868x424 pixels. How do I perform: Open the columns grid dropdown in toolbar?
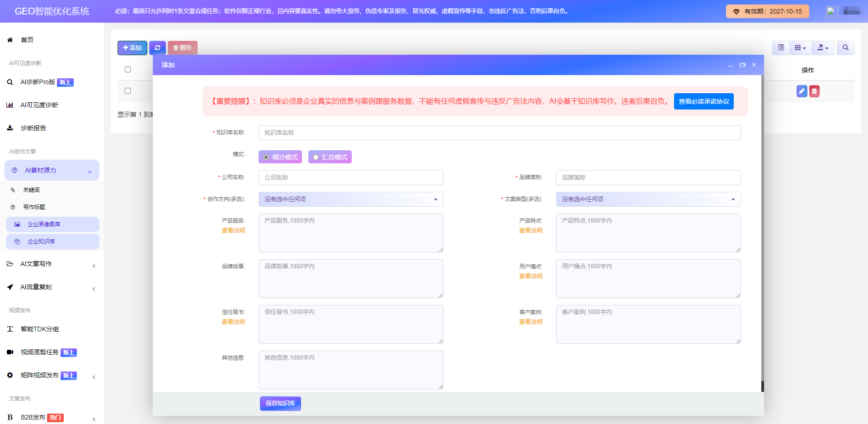(800, 48)
